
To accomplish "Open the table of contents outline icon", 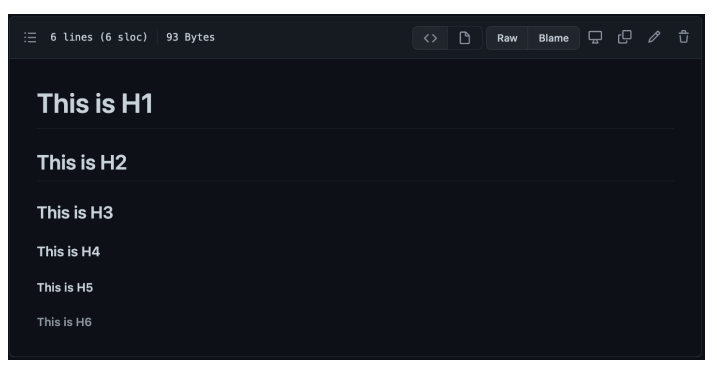I will coord(30,37).
